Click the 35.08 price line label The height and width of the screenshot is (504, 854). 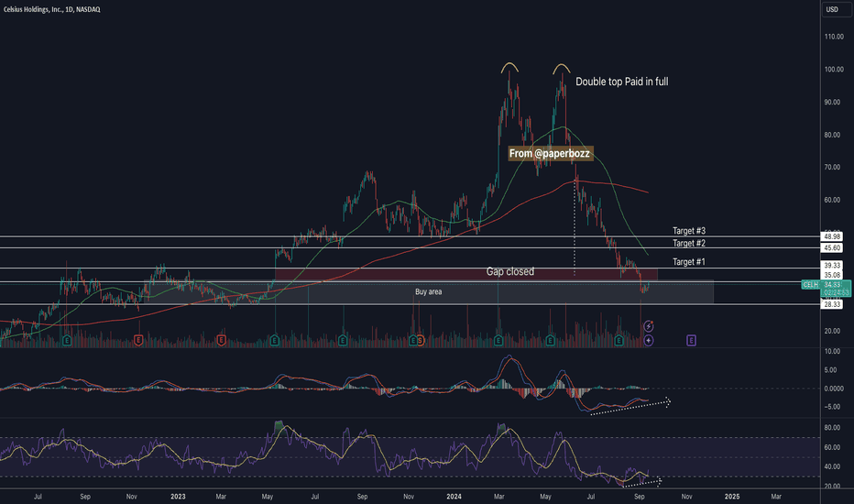point(832,275)
